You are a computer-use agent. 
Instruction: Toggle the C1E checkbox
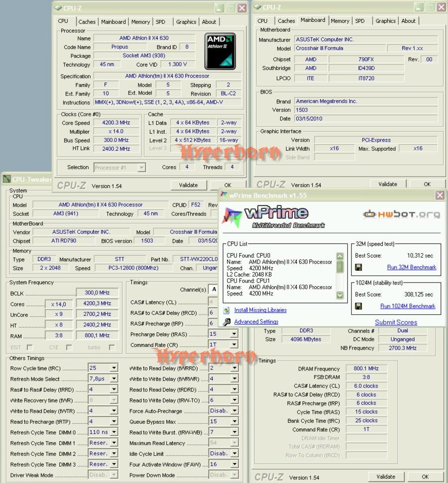(x=69, y=348)
